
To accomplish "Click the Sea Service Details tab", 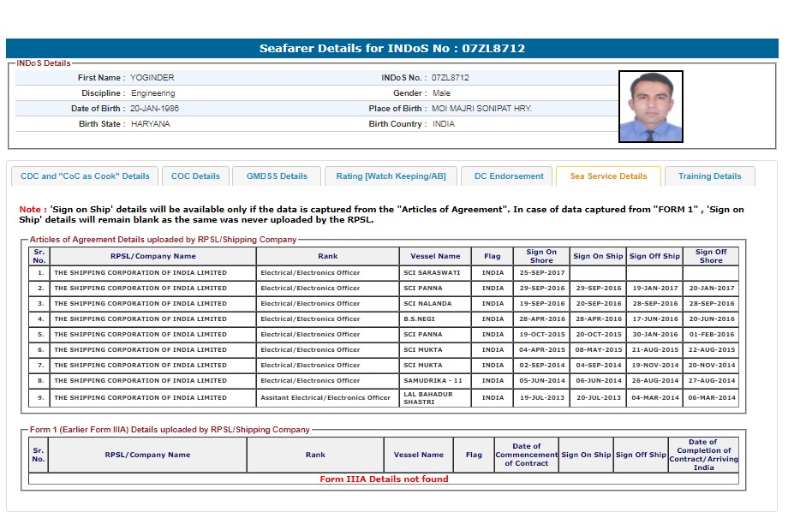I will pyautogui.click(x=608, y=176).
